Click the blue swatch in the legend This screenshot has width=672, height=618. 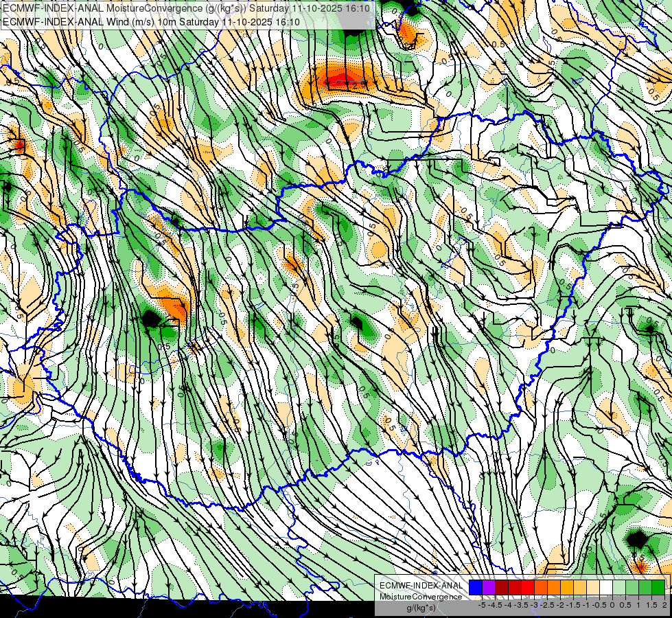point(476,588)
